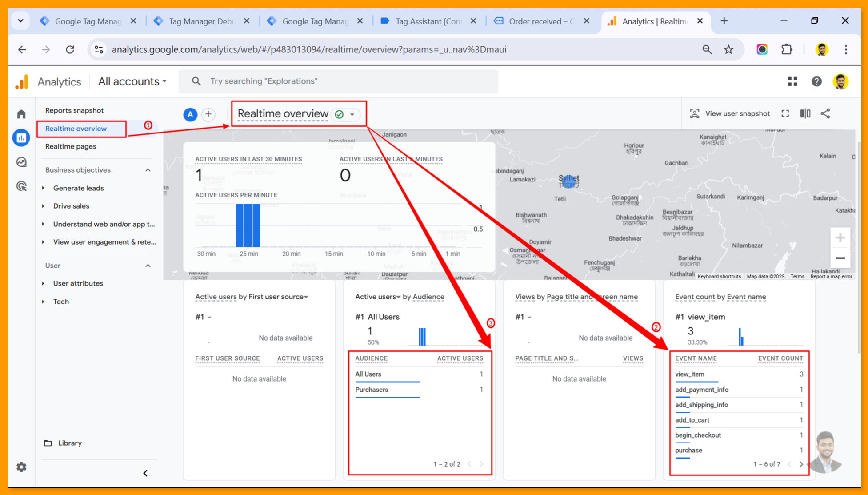Open the All accounts dropdown
The width and height of the screenshot is (868, 495).
coord(132,81)
